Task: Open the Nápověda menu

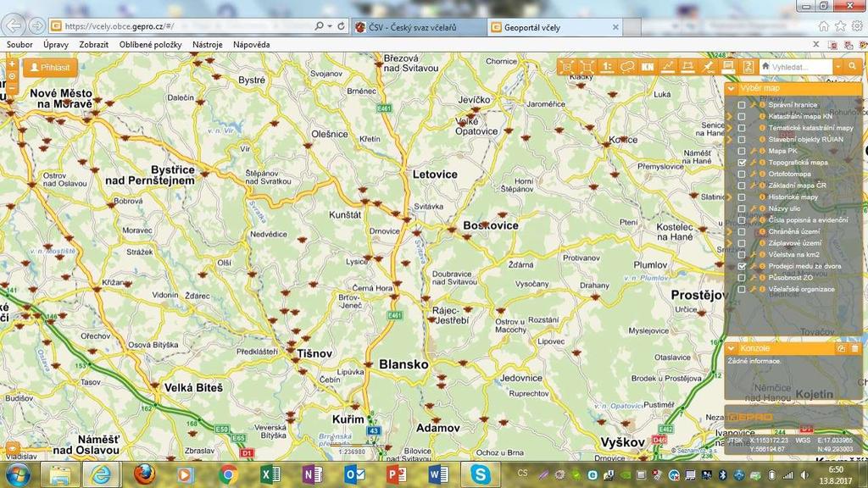Action: (x=251, y=45)
